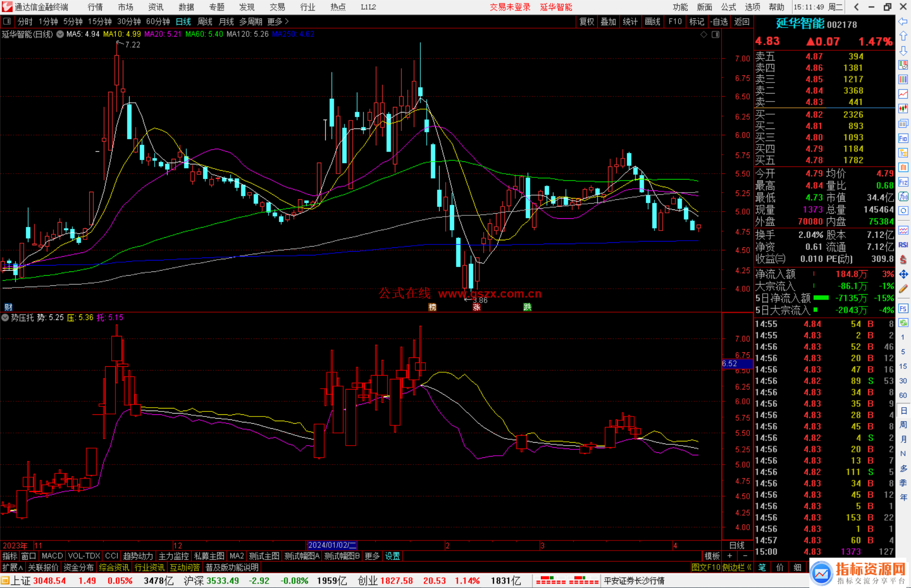Click the blue four-way move arrows icon

click(903, 274)
